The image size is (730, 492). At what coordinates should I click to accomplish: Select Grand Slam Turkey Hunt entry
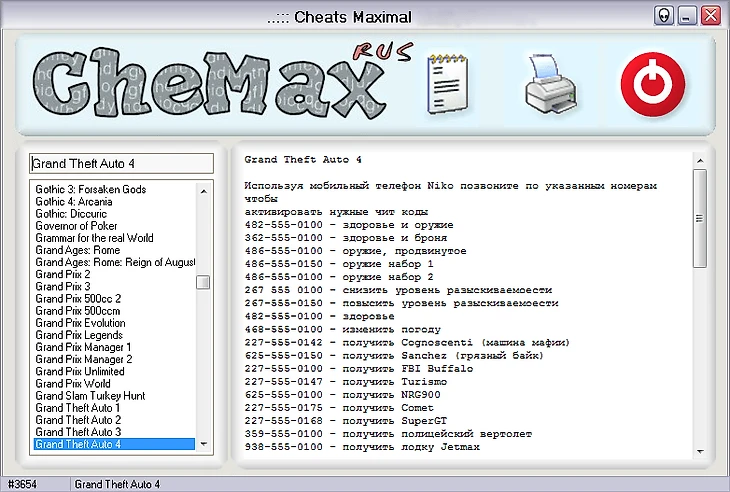click(x=90, y=396)
